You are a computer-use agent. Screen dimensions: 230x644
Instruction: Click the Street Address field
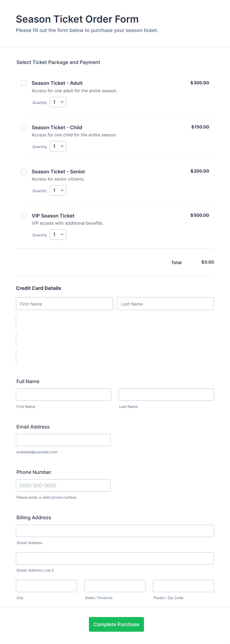pos(115,530)
